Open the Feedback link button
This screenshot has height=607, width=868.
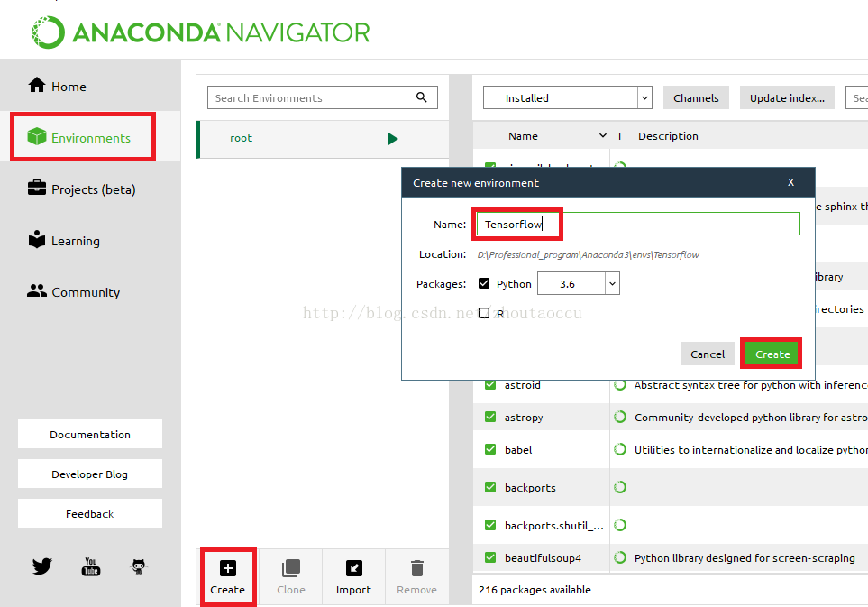[89, 513]
